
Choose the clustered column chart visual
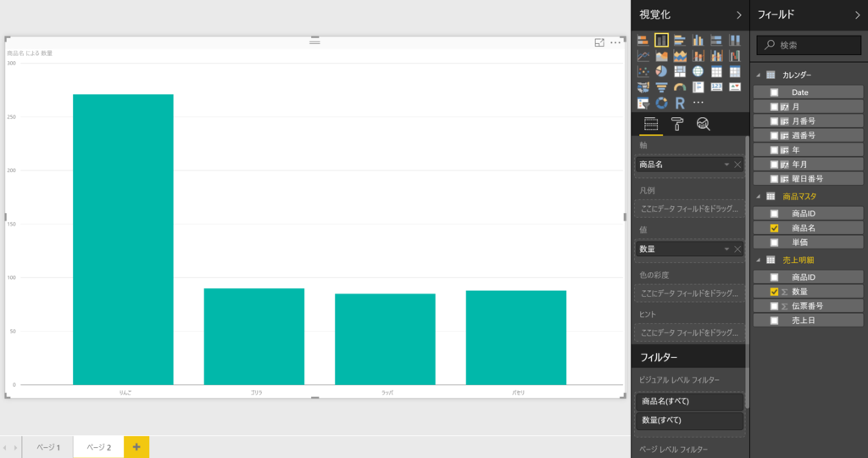coord(698,40)
